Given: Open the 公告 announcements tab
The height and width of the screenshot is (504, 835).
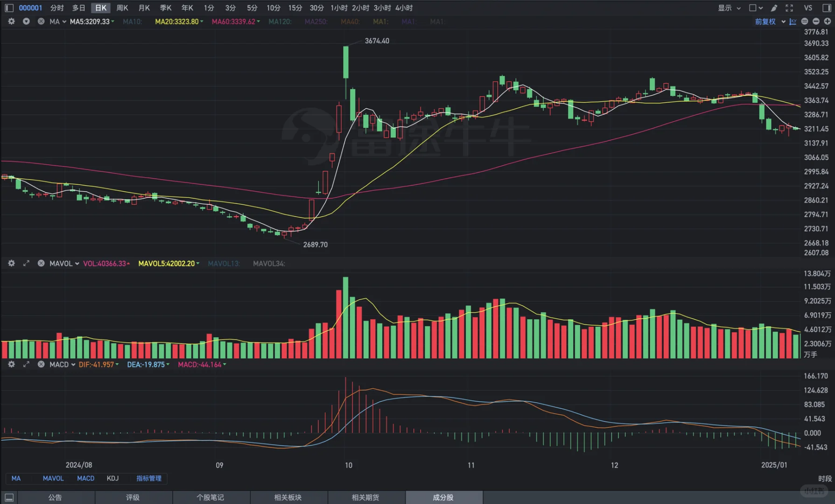Looking at the screenshot, I should coord(55,497).
